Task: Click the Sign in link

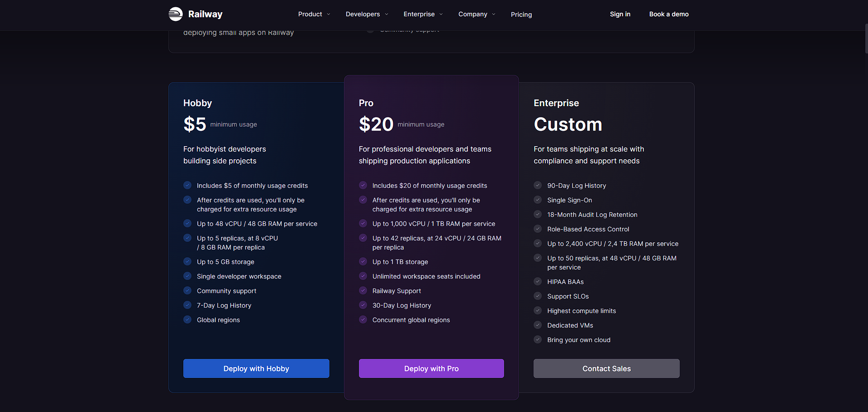Action: pos(620,14)
